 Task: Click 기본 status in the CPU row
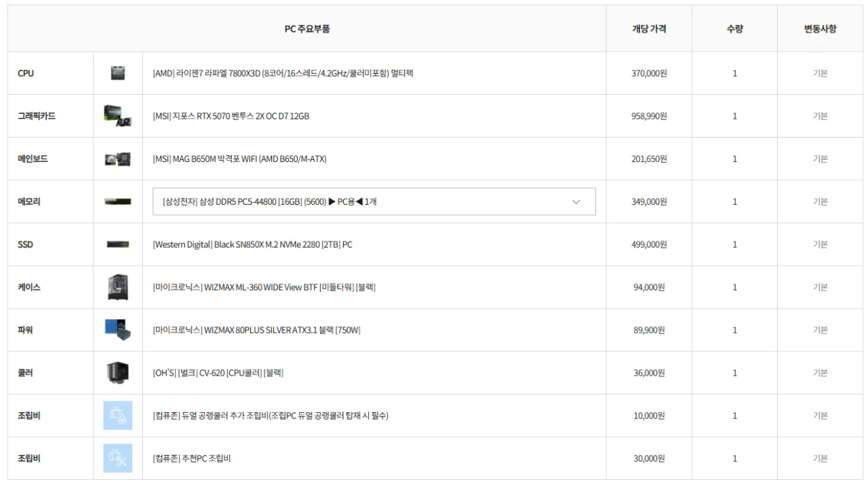(820, 73)
